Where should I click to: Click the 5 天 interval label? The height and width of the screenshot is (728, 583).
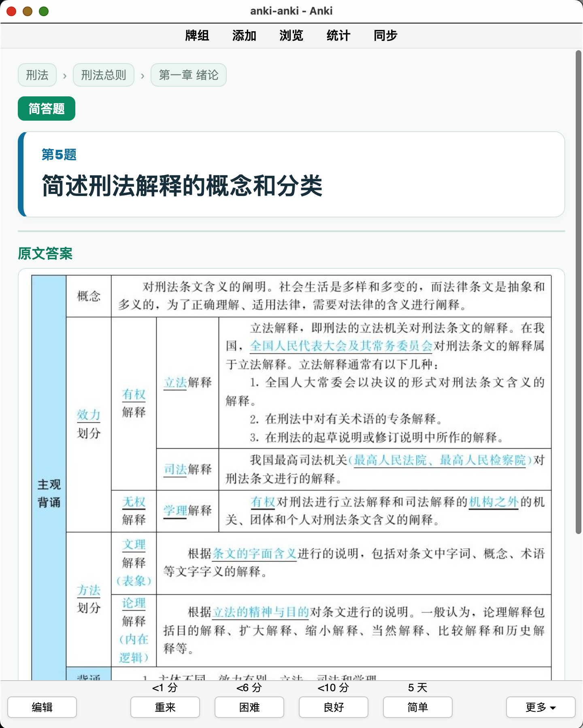[418, 688]
